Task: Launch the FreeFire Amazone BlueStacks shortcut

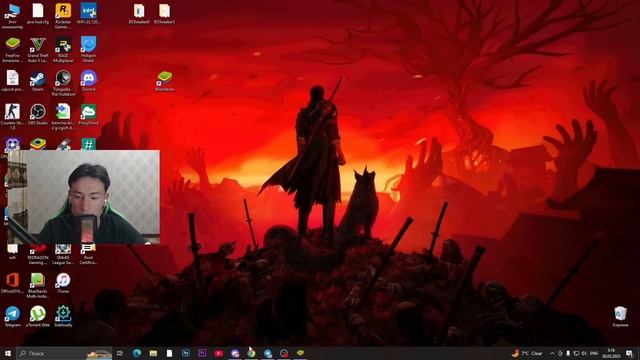Action: click(12, 50)
